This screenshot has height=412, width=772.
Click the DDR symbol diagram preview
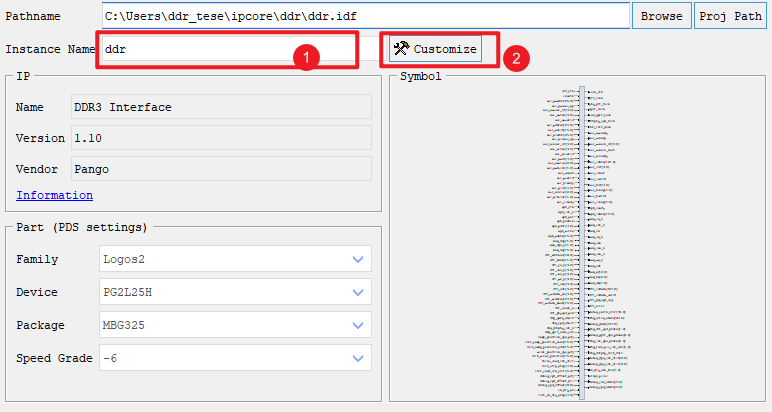click(x=579, y=243)
